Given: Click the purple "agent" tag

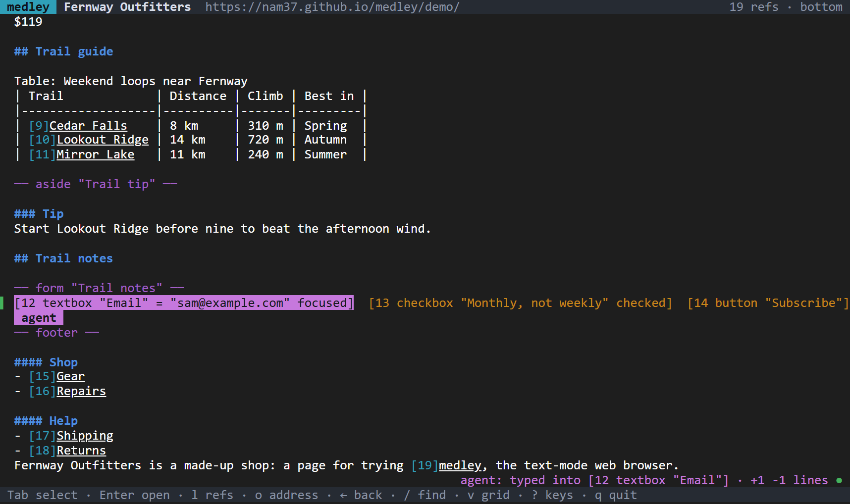Looking at the screenshot, I should click(x=39, y=318).
